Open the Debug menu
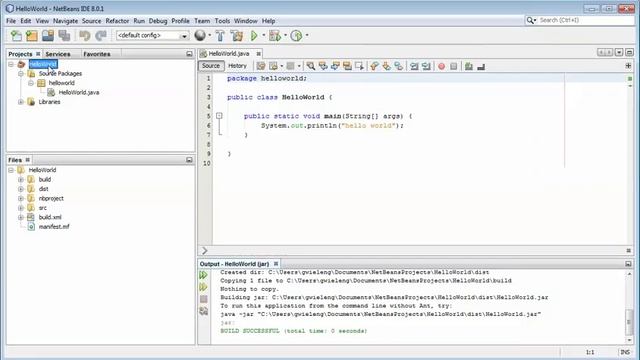 click(158, 21)
